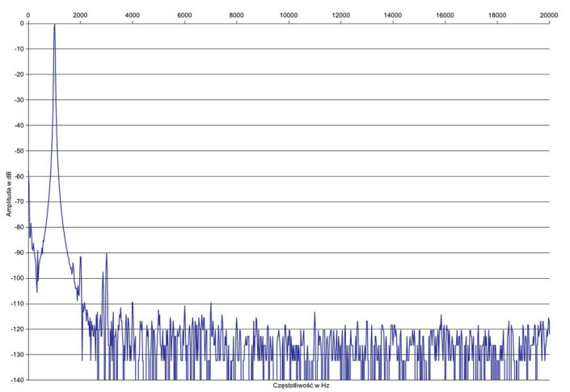Click the 4000 frequency tick label
The width and height of the screenshot is (570, 392).
tap(132, 15)
